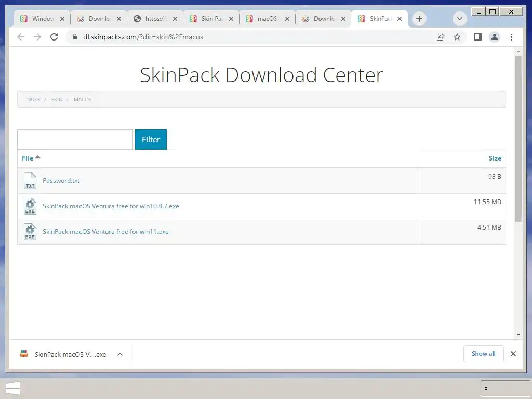Download SkinPack Ventura win10.8.7.exe
Image resolution: width=532 pixels, height=399 pixels.
(111, 206)
